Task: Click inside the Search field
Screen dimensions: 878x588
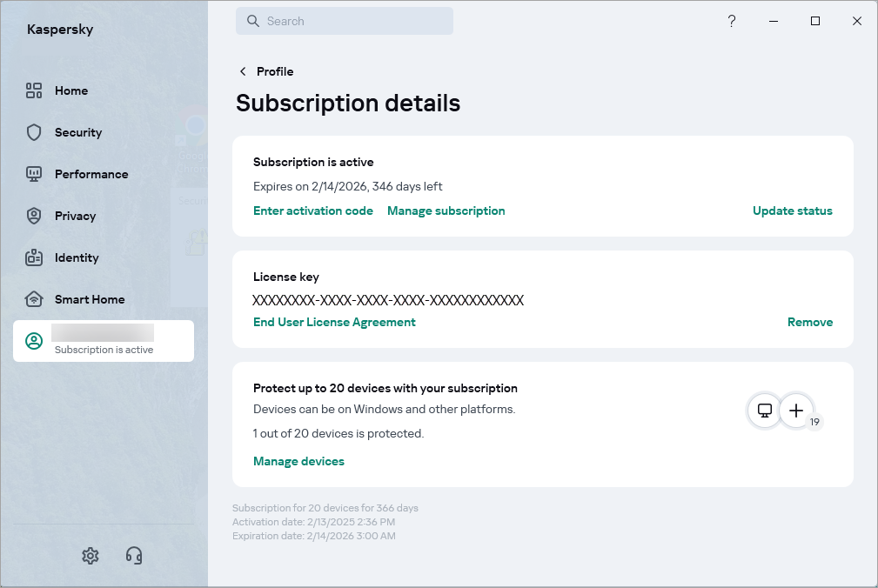Action: (348, 20)
